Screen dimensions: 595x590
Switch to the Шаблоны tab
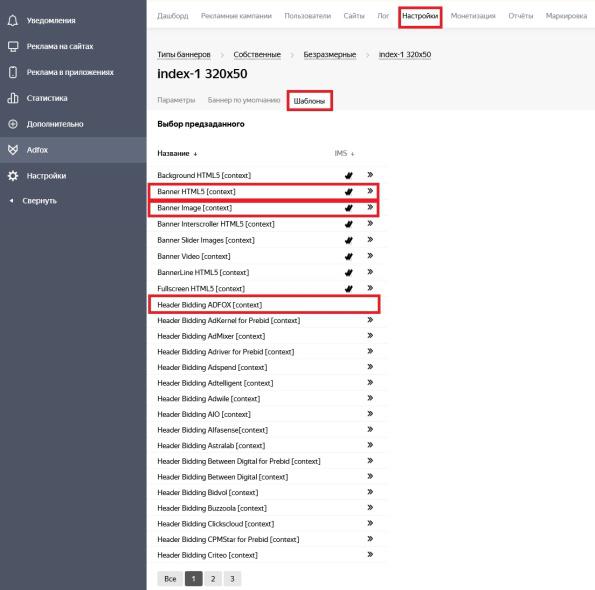click(309, 101)
